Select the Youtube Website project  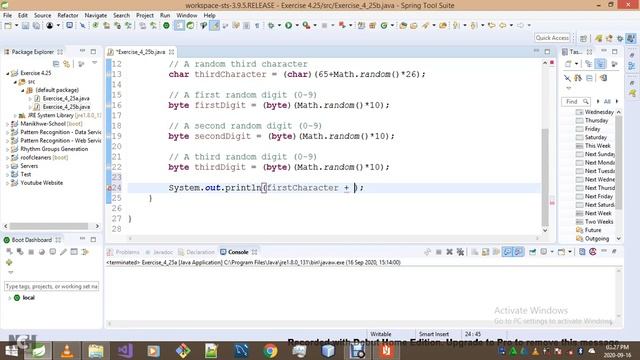coord(42,183)
